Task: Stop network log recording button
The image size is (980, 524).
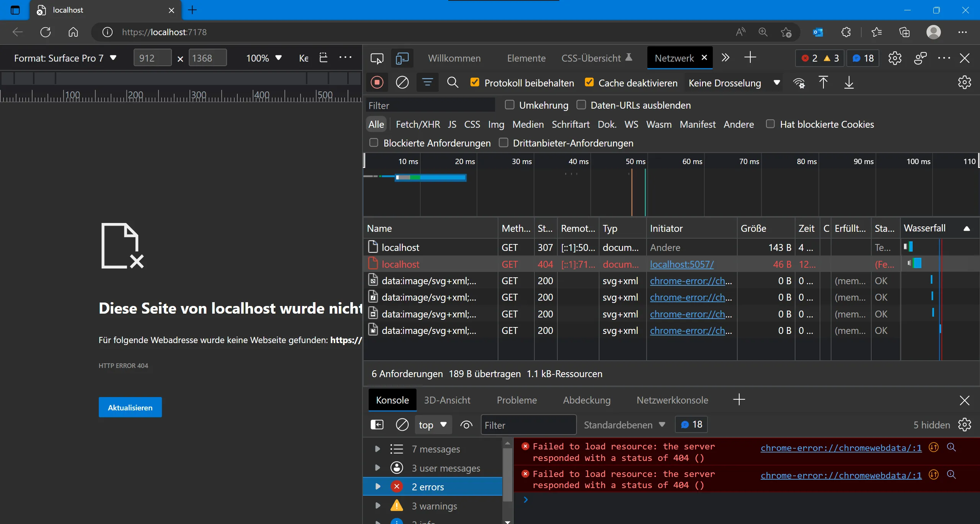Action: pos(377,83)
